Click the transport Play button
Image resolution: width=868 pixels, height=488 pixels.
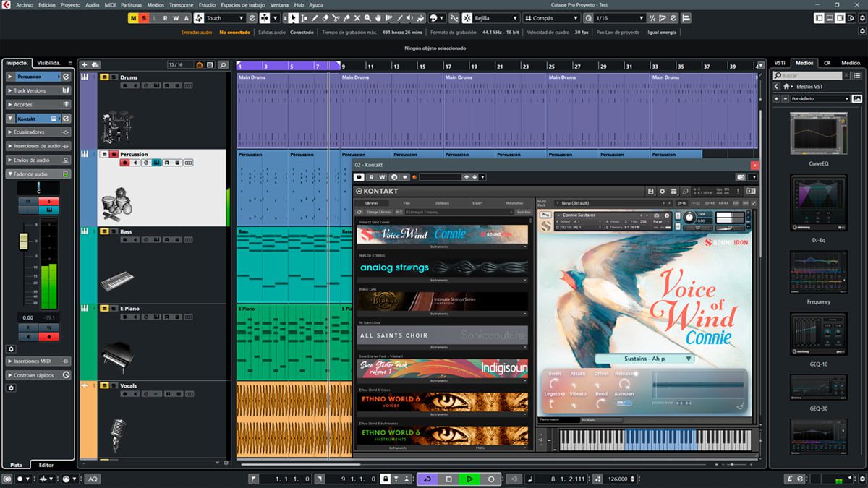pyautogui.click(x=469, y=479)
